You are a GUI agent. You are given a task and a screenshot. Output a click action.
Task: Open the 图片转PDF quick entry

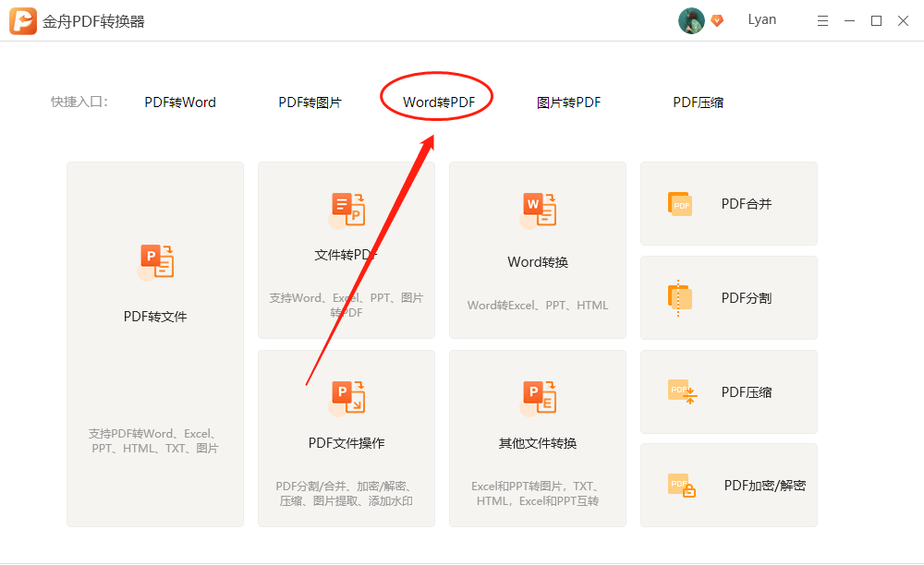point(568,102)
